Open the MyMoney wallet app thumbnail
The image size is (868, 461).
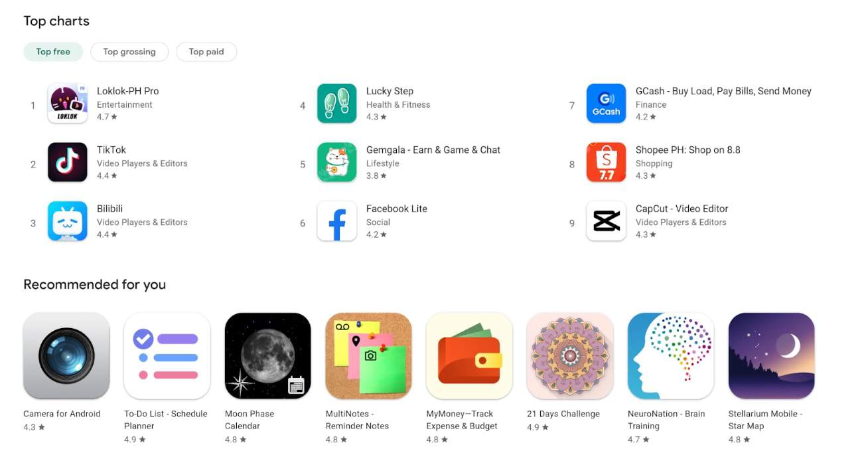click(x=469, y=356)
